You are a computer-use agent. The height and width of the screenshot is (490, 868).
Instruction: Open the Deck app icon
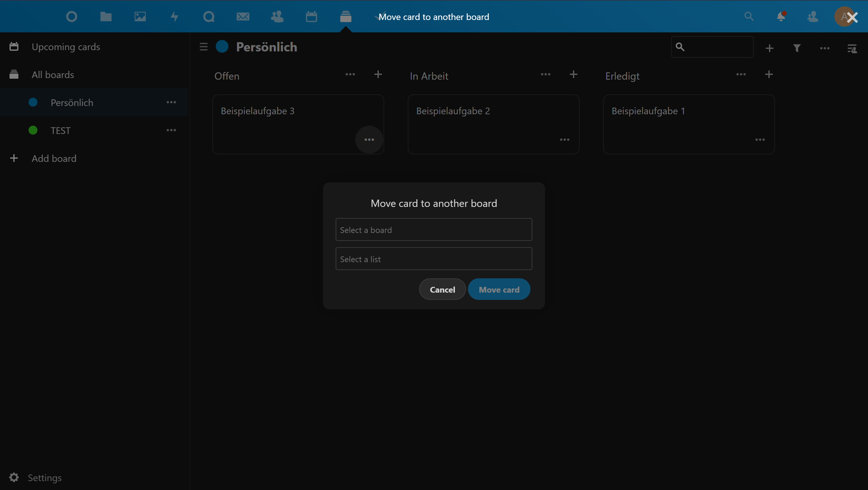pos(346,17)
